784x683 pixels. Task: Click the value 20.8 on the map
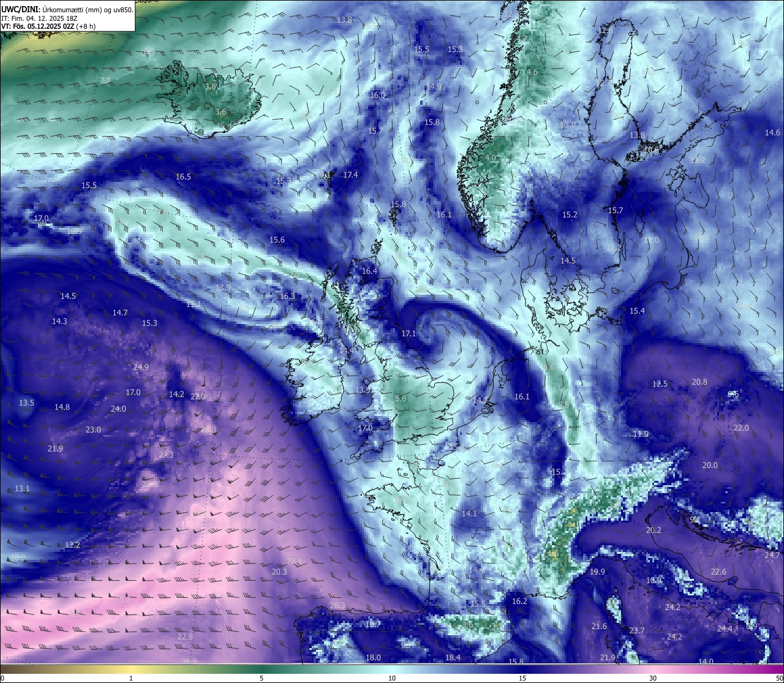(x=699, y=382)
